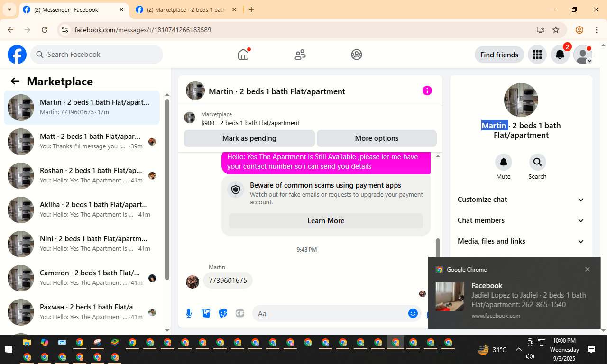This screenshot has width=607, height=364.
Task: Open the account profile avatar menu
Action: click(583, 55)
